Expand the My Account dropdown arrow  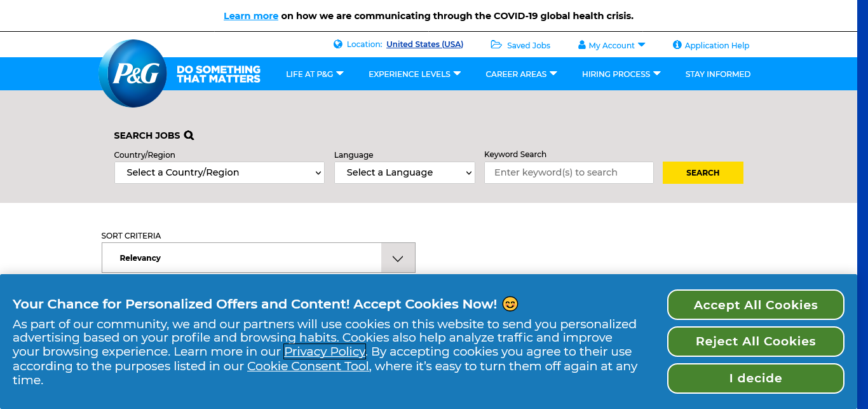(641, 45)
